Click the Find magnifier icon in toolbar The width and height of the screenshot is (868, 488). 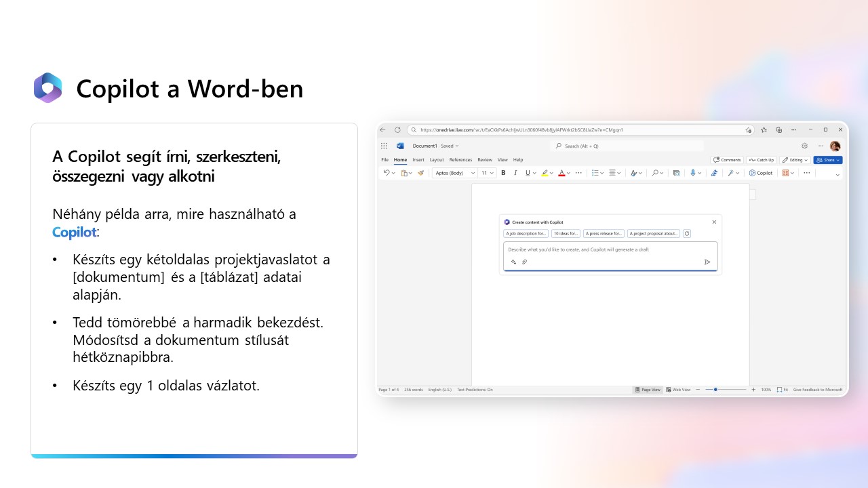[x=655, y=173]
